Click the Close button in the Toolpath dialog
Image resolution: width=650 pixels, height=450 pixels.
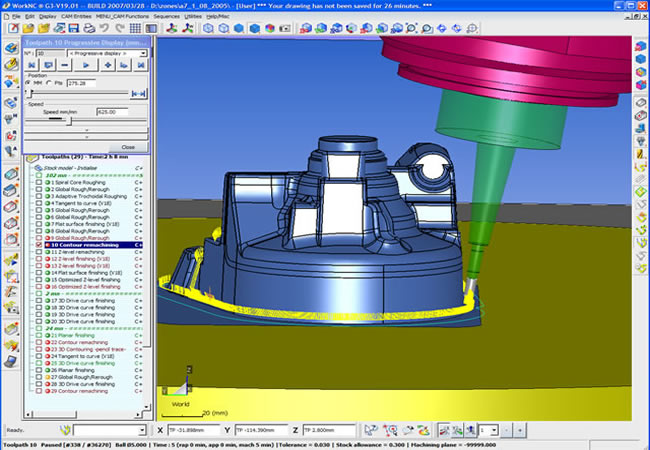click(x=129, y=146)
